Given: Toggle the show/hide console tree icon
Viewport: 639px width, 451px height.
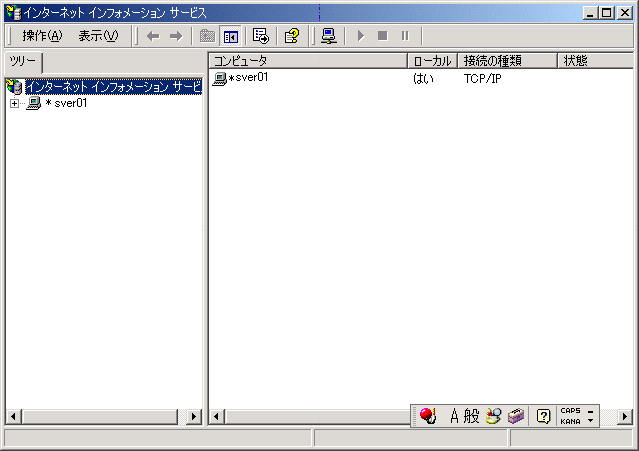Looking at the screenshot, I should click(230, 37).
